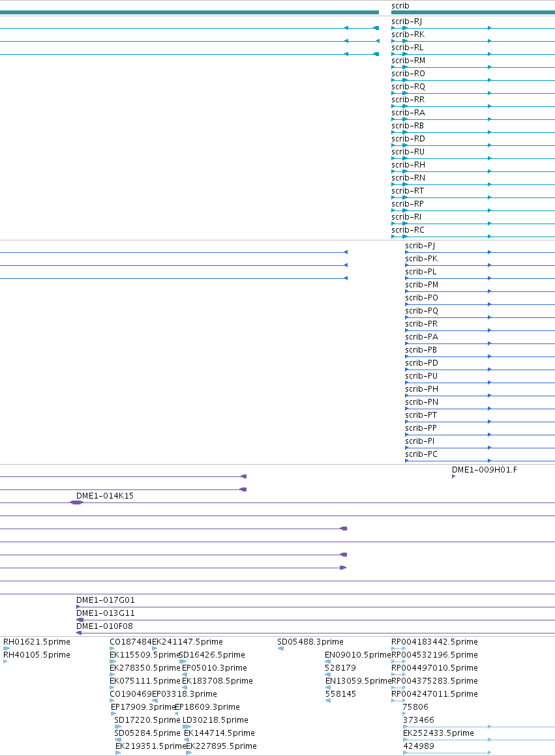Select SD05488.3prime EST

point(310,642)
